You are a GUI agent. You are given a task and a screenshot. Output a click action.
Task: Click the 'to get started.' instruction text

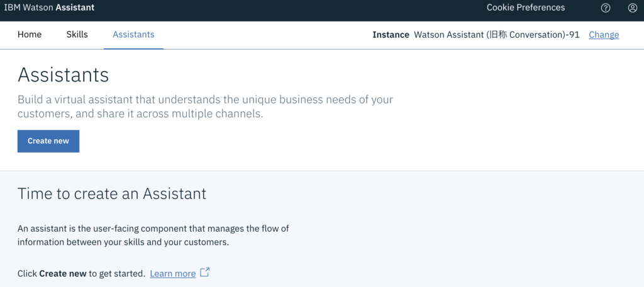click(117, 274)
